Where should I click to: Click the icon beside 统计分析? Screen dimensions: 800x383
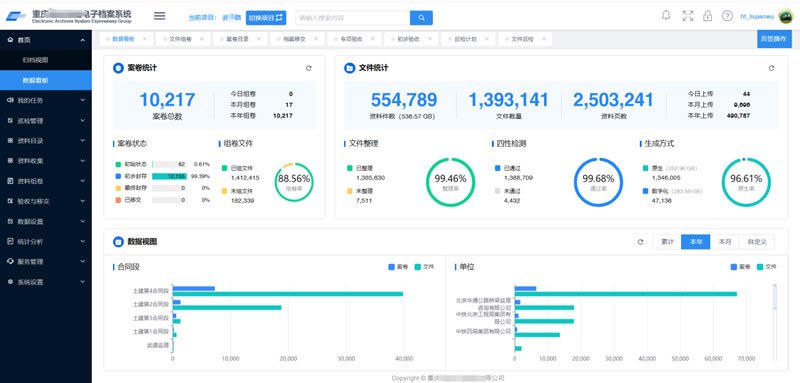(10, 241)
